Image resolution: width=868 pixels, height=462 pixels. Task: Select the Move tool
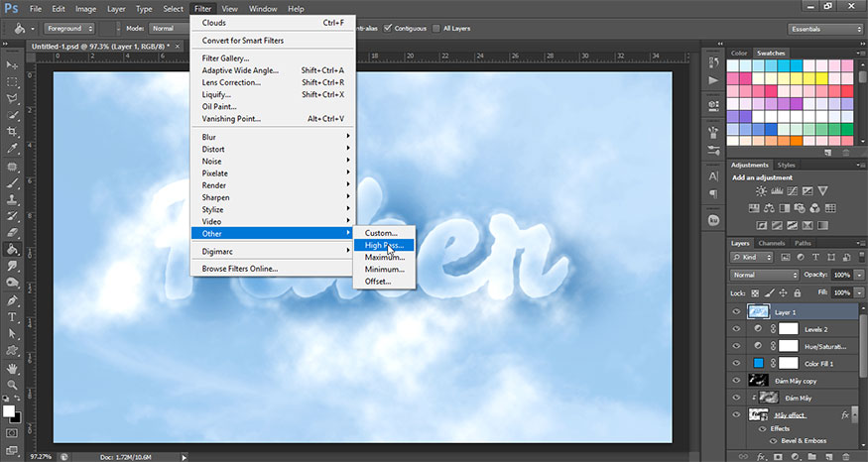coord(12,65)
